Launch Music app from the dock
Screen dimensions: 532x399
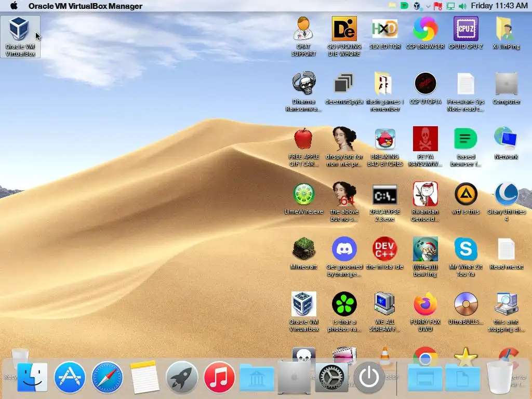(219, 377)
